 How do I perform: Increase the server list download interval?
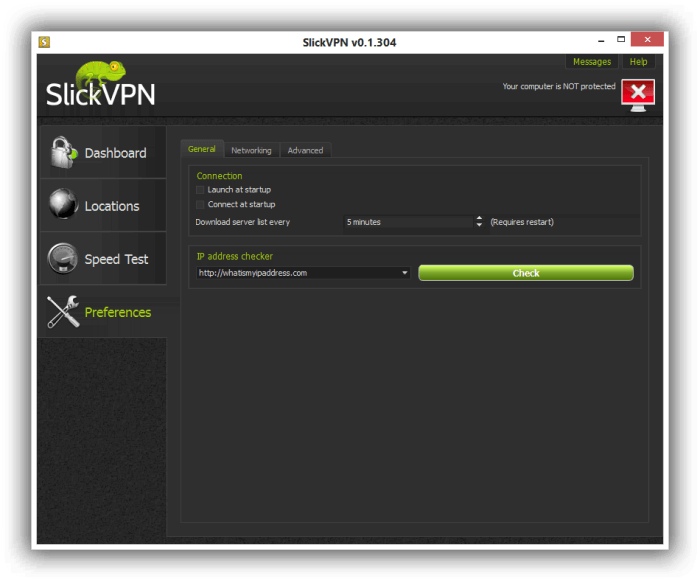(x=479, y=218)
